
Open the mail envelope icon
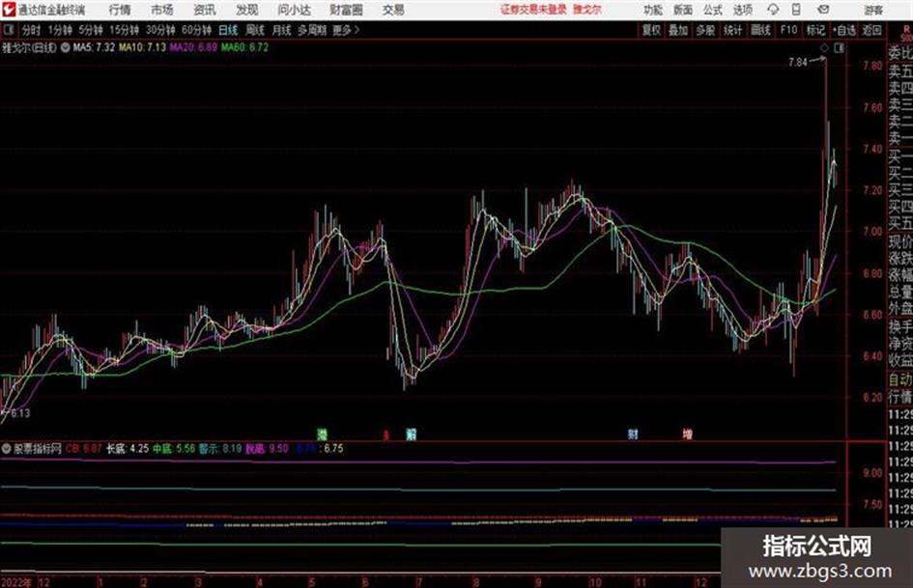pyautogui.click(x=823, y=10)
